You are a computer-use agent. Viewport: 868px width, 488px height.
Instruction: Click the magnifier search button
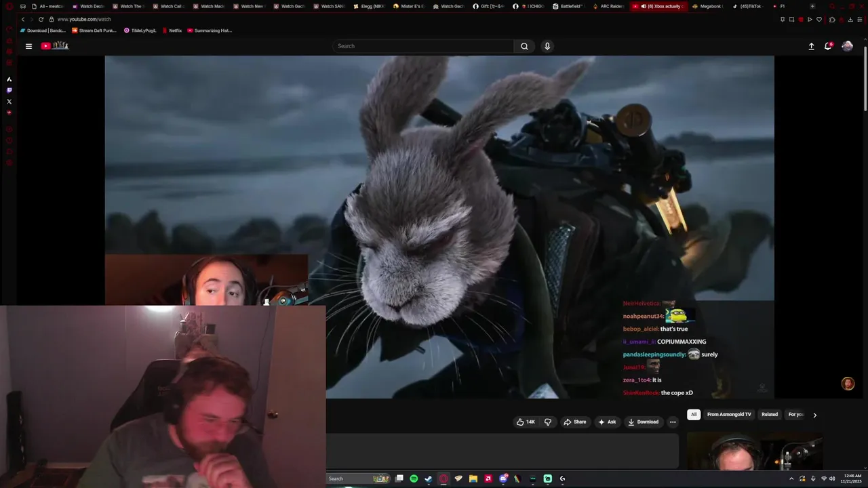pyautogui.click(x=524, y=46)
